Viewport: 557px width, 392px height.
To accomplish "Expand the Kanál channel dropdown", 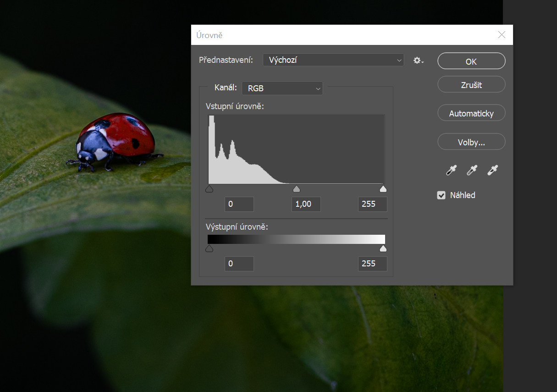I will point(282,88).
